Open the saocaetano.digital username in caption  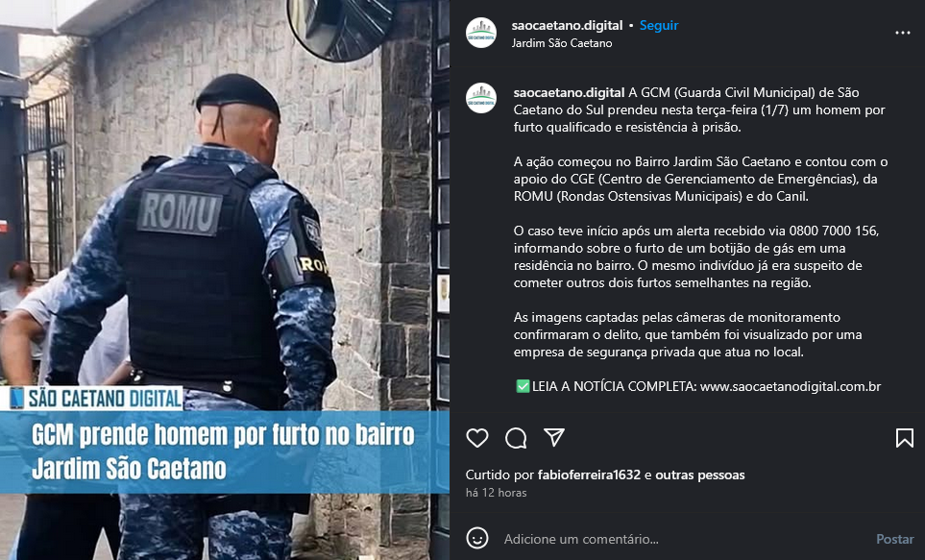point(569,92)
